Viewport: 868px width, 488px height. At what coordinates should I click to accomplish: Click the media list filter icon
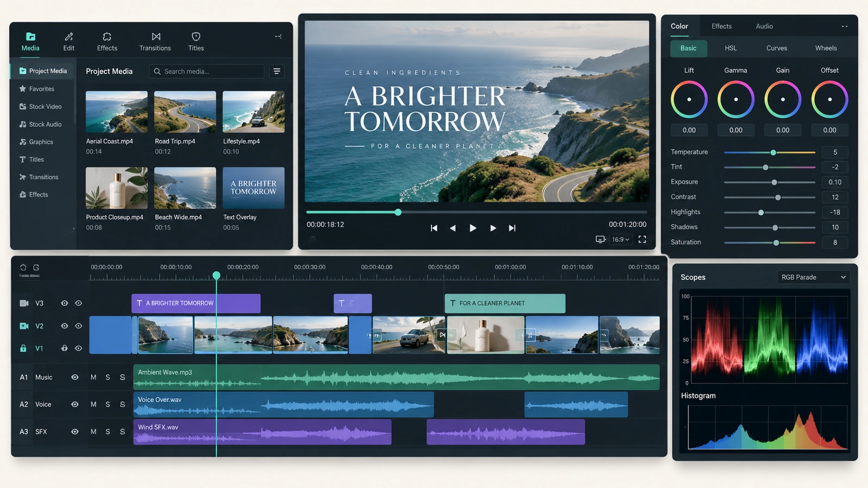277,71
